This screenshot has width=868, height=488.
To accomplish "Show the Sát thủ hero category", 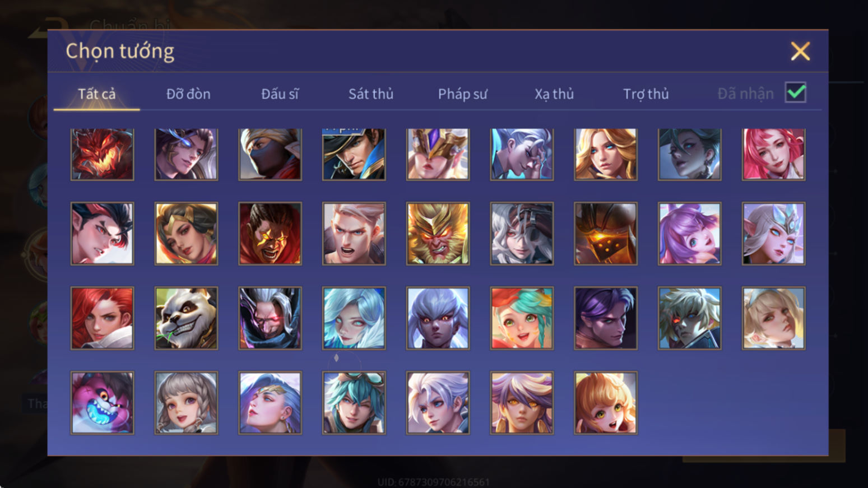I will [x=371, y=94].
